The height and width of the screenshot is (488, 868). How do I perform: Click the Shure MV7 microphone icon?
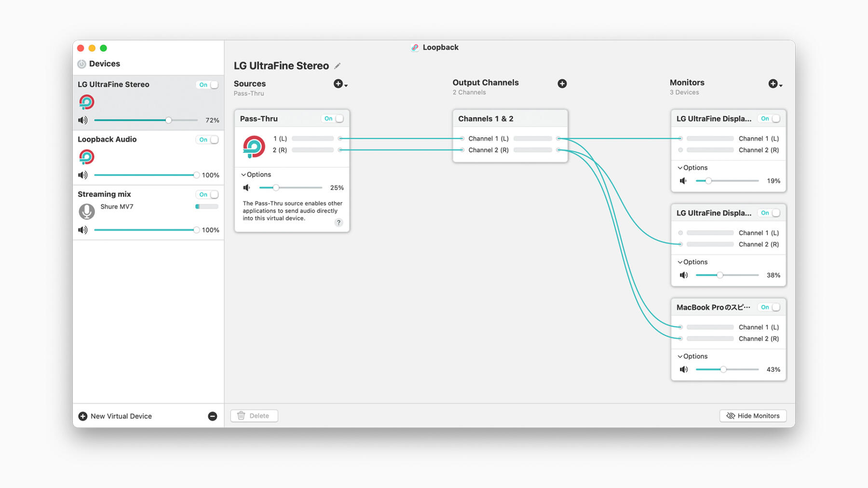pyautogui.click(x=87, y=211)
